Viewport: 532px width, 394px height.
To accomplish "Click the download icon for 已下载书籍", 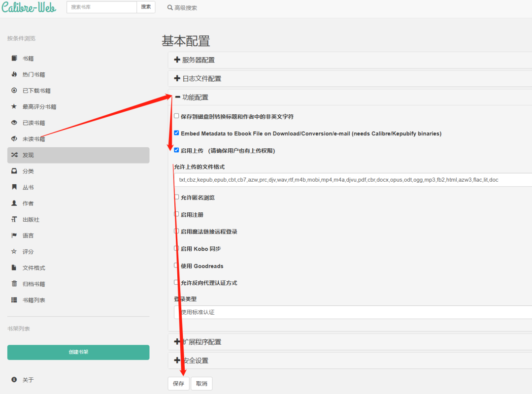I will [x=14, y=91].
